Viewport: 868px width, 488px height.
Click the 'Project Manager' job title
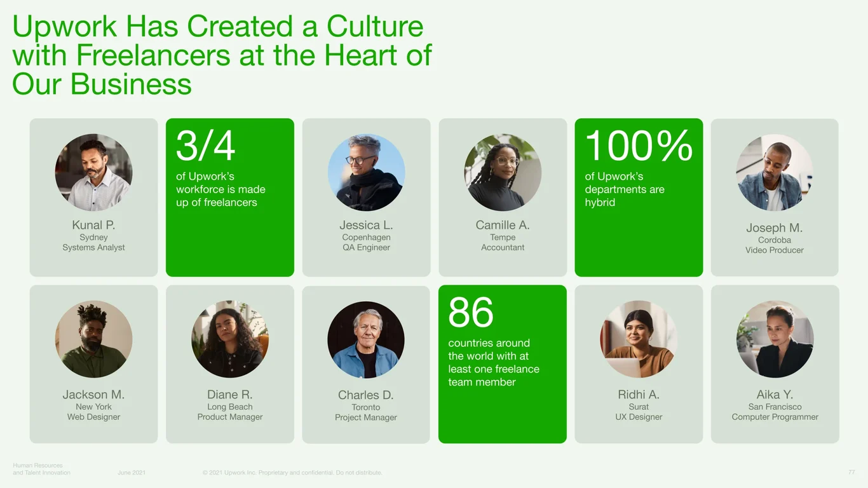click(x=366, y=418)
